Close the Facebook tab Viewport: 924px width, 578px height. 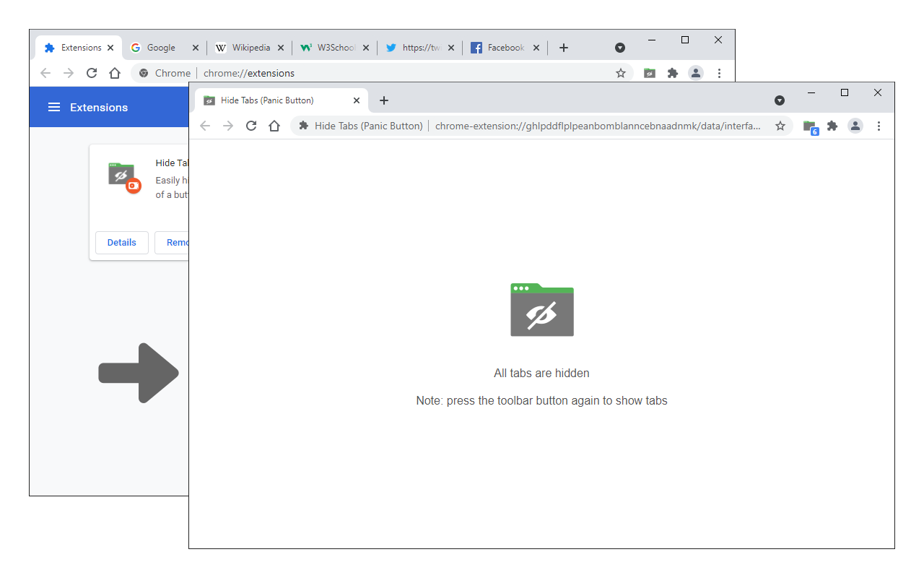(536, 48)
